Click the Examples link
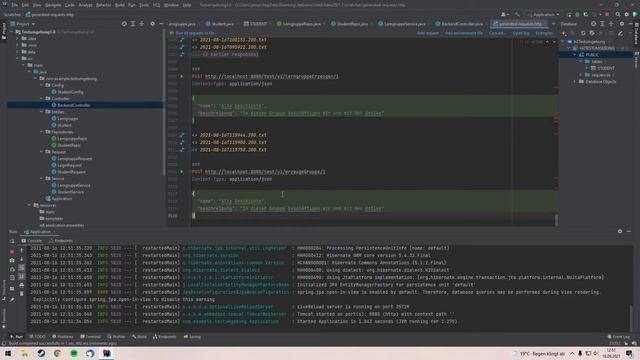640x360 pixels. tap(544, 33)
